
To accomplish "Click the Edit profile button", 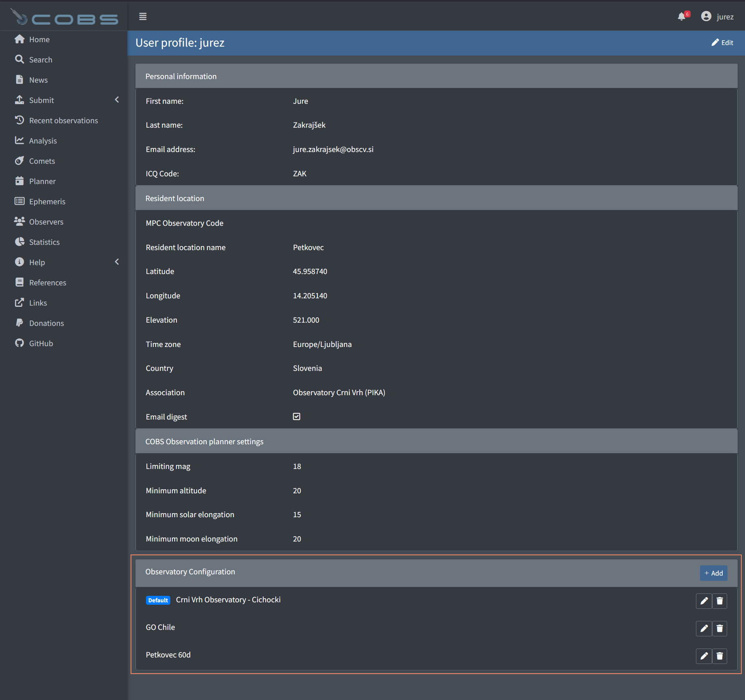I will click(x=722, y=43).
